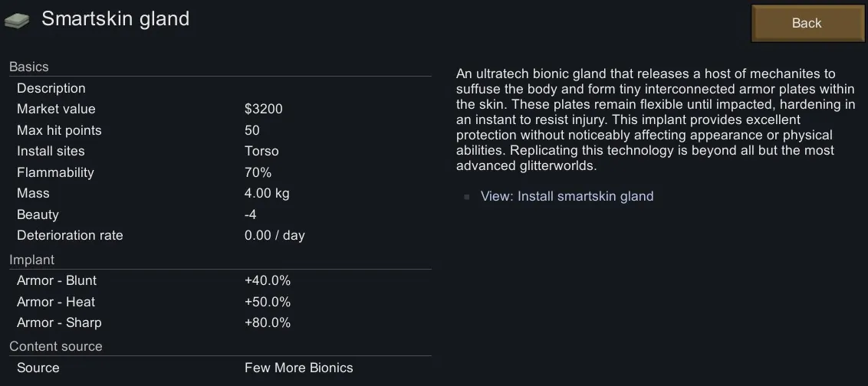
Task: Click the $3200 market value figure
Action: pos(264,109)
